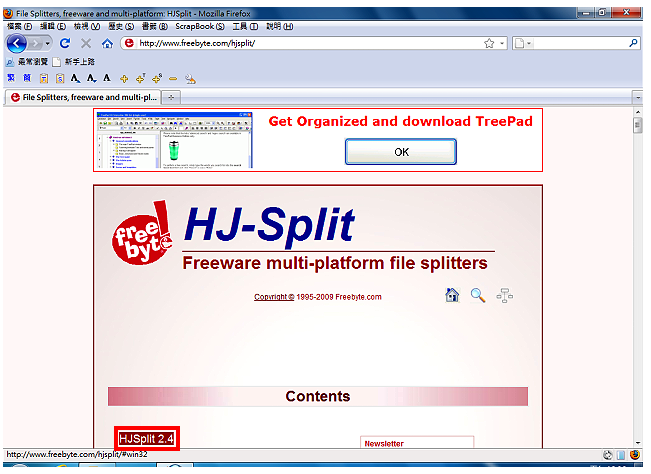Open the 歷史 (History) menu
The width and height of the screenshot is (651, 474).
coord(121,27)
